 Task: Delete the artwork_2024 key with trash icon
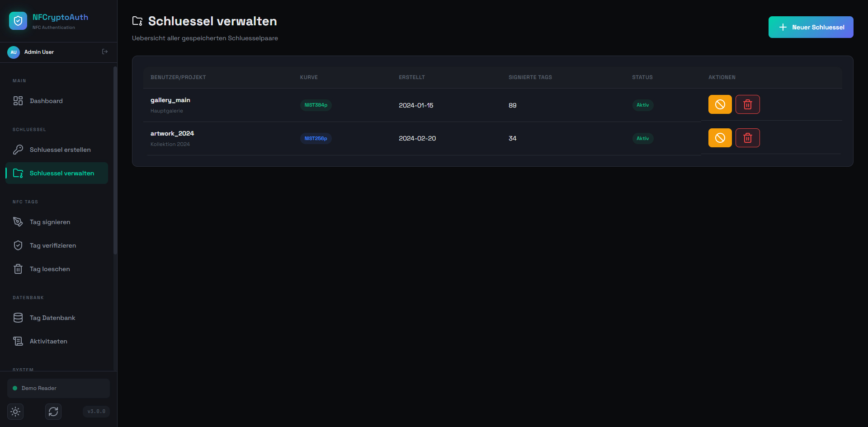pyautogui.click(x=747, y=138)
